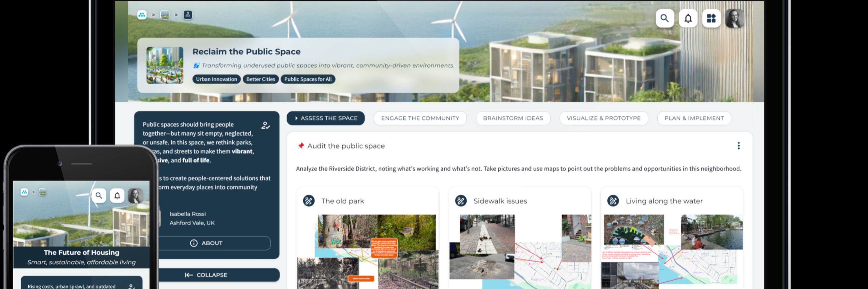The width and height of the screenshot is (868, 289).
Task: Tap notifications bell on the phone screen
Action: [x=117, y=195]
